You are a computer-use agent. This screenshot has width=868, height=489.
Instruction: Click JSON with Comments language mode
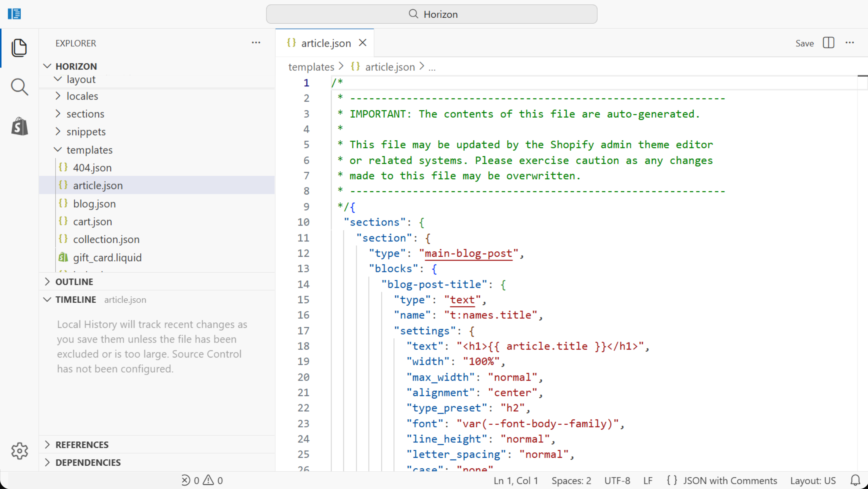point(730,480)
